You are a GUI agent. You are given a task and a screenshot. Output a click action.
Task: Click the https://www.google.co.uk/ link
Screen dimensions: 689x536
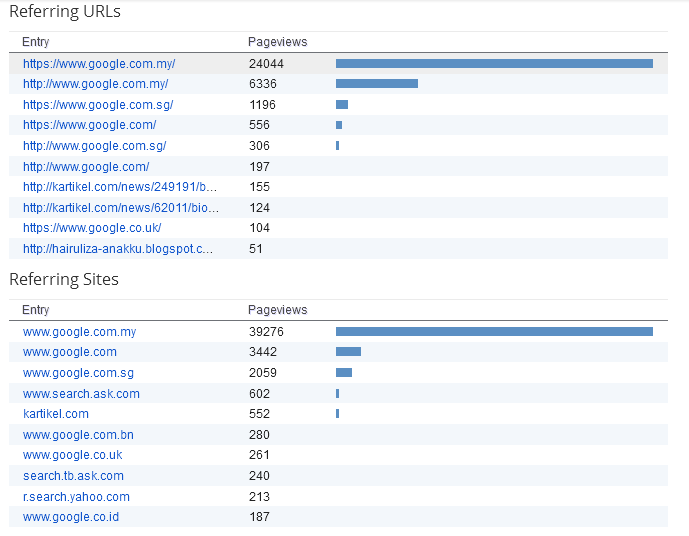[92, 228]
